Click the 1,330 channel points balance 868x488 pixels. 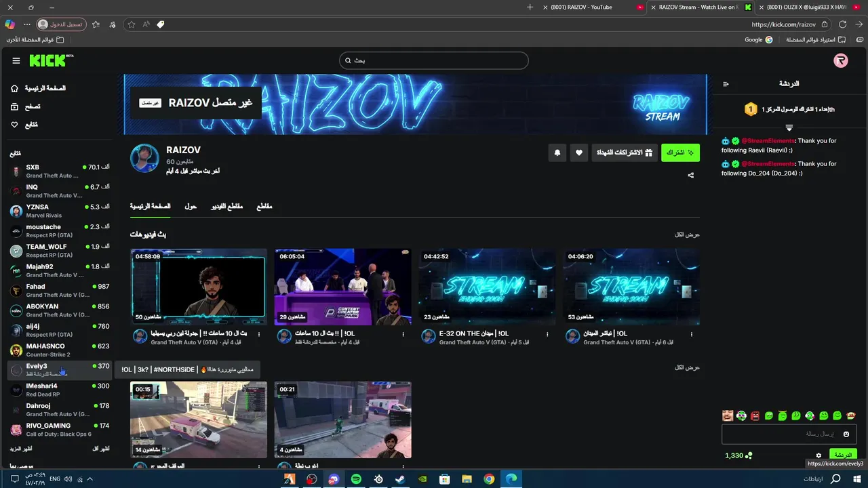coord(738,455)
